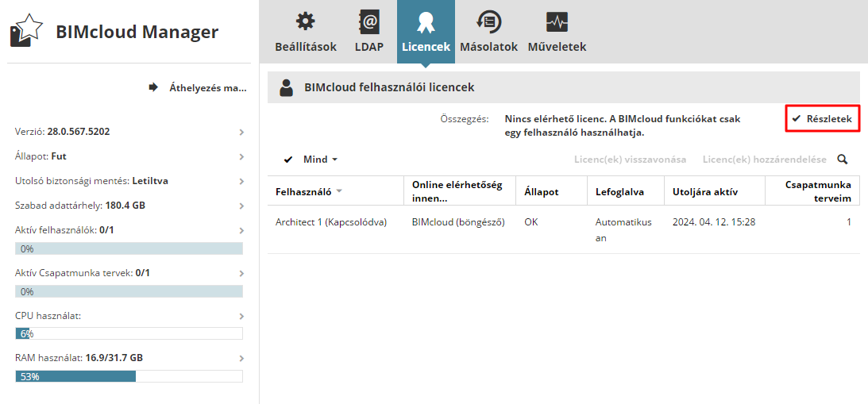The width and height of the screenshot is (868, 404).
Task: Click the Aktív Csapatmunka tervek 0% bar
Action: (x=129, y=291)
